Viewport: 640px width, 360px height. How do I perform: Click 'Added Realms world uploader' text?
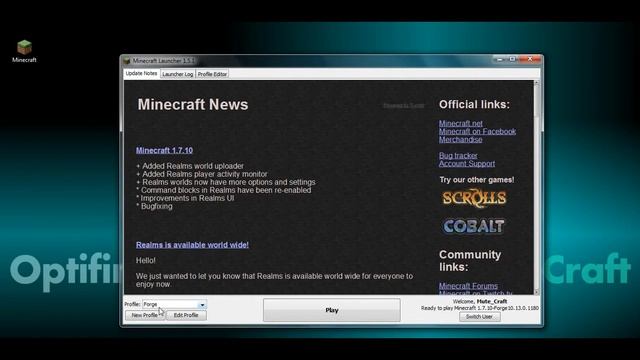tap(193, 166)
